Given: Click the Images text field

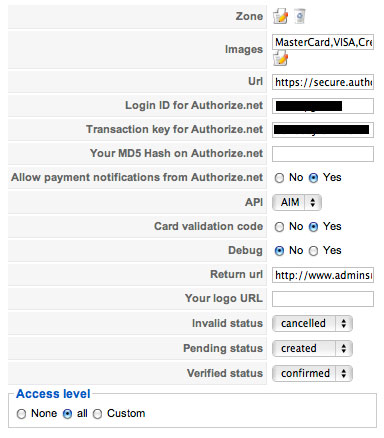Looking at the screenshot, I should coord(323,42).
